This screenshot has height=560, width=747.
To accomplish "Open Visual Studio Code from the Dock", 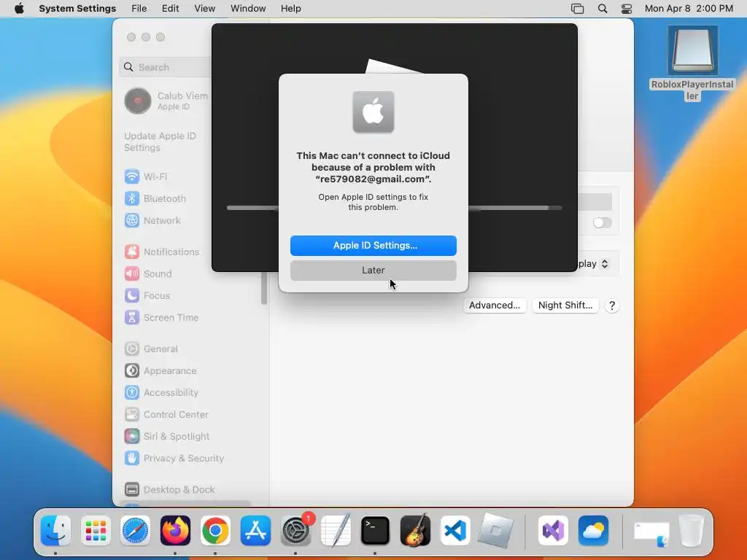I will (455, 531).
